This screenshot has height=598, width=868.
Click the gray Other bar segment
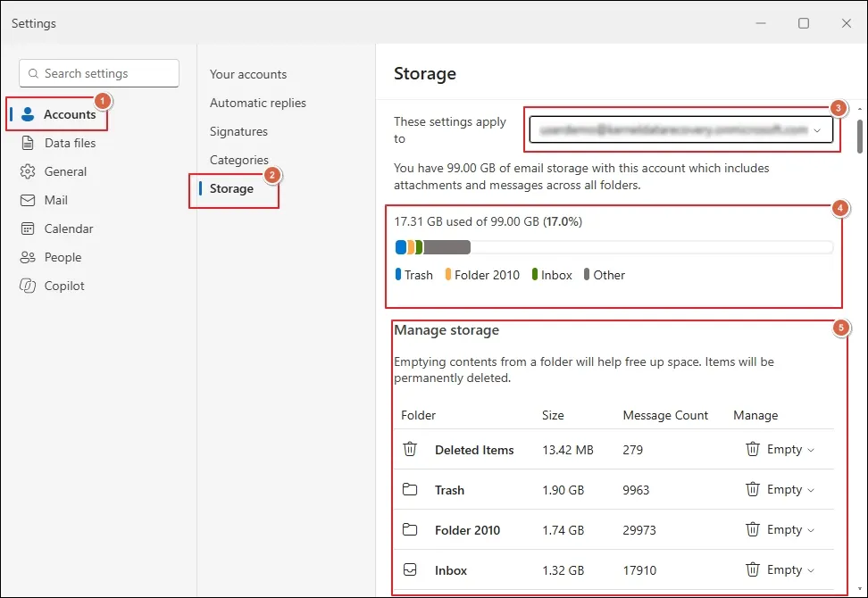coord(447,247)
